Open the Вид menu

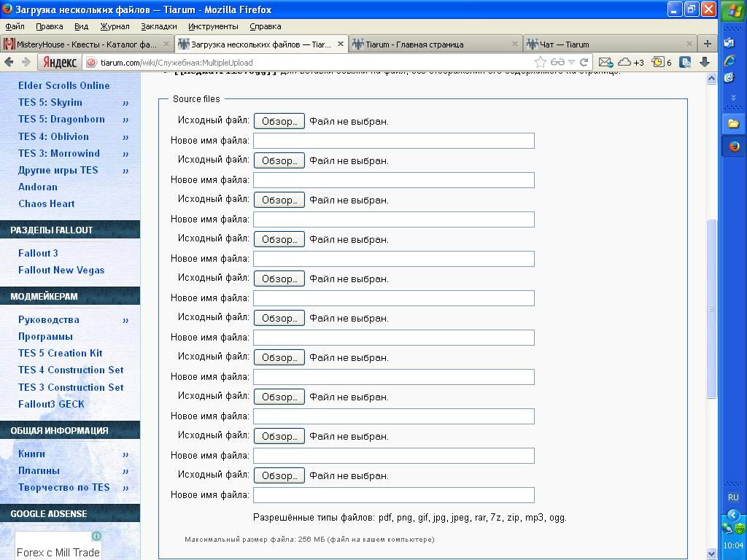(x=81, y=27)
